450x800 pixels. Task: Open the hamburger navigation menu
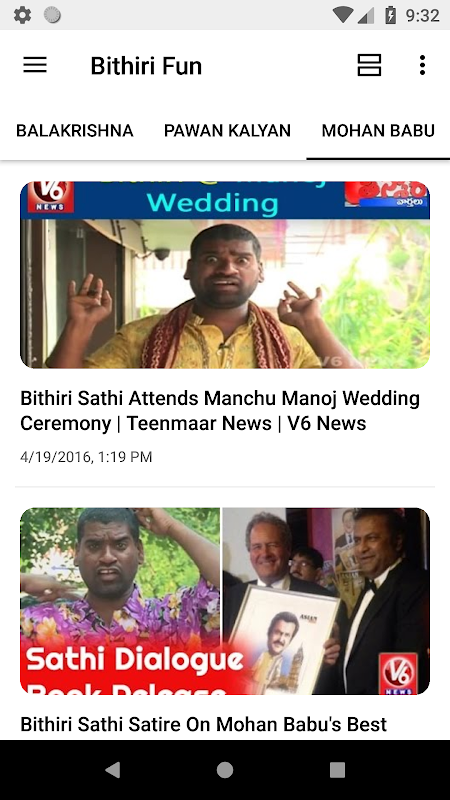click(35, 65)
